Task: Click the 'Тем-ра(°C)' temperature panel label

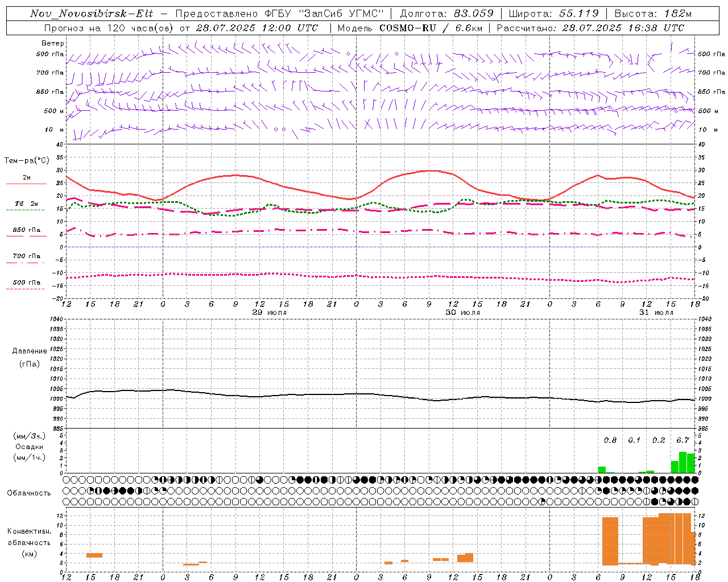Action: pyautogui.click(x=27, y=161)
